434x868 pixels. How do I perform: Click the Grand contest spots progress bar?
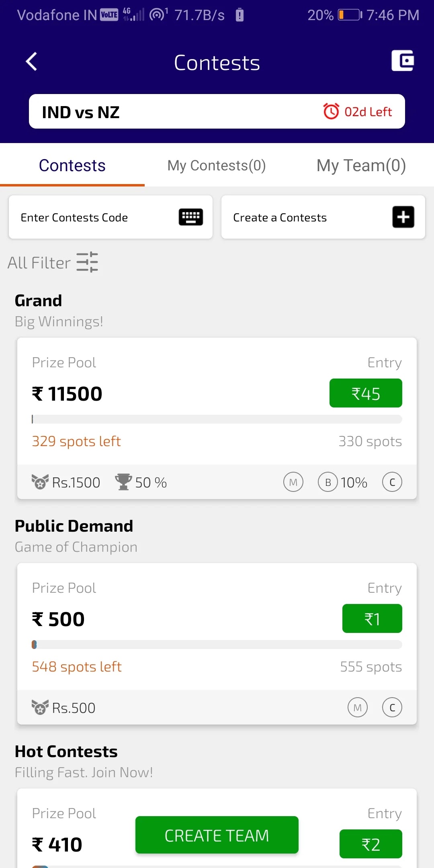[217, 419]
